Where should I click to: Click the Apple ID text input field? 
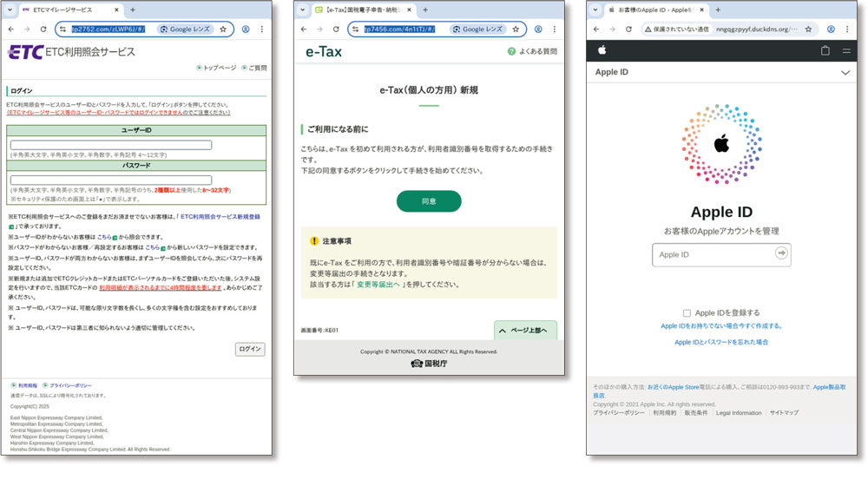[x=721, y=255]
